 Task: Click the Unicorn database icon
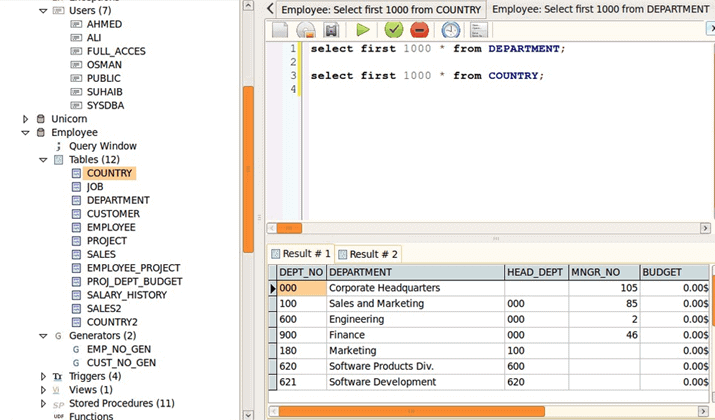(41, 119)
